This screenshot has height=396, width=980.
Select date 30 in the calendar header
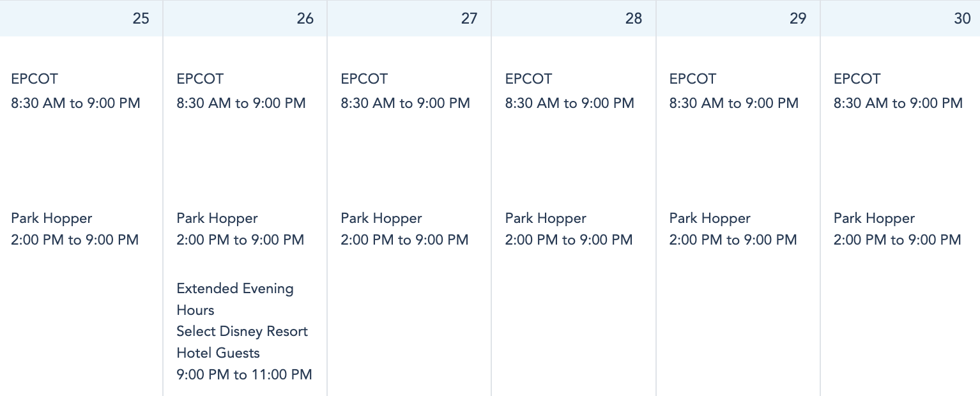(962, 19)
